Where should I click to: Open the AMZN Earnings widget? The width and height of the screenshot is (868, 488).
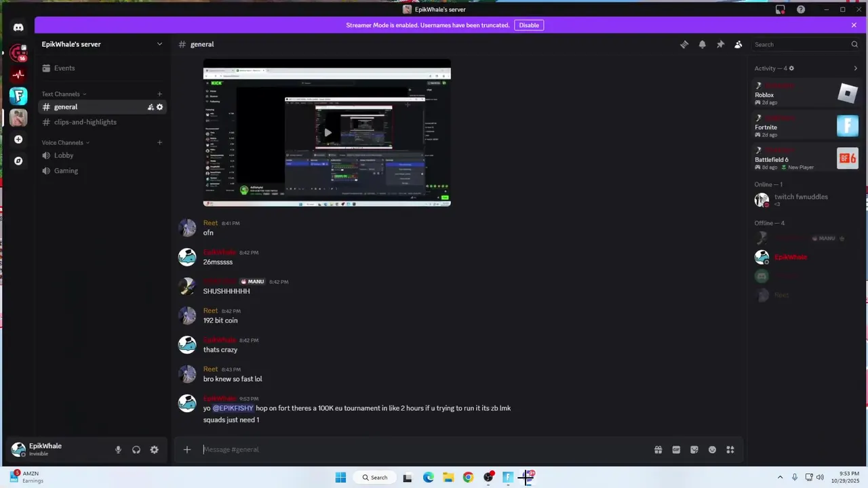point(27,477)
